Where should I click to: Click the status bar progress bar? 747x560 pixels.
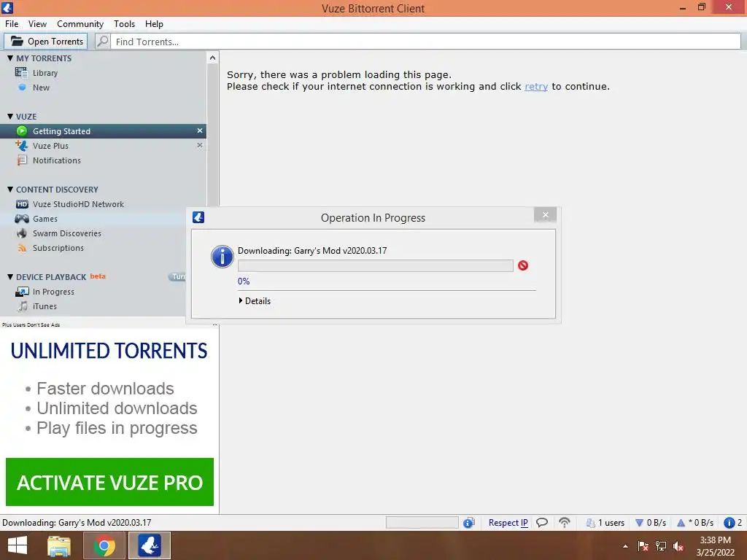422,522
